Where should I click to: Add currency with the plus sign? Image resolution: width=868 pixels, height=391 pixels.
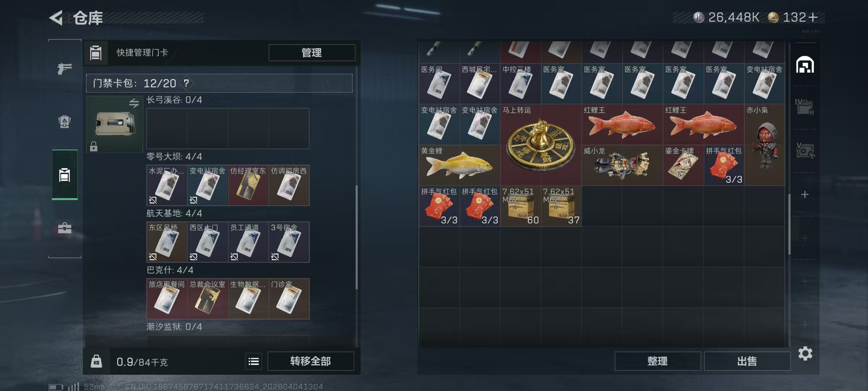tap(813, 17)
